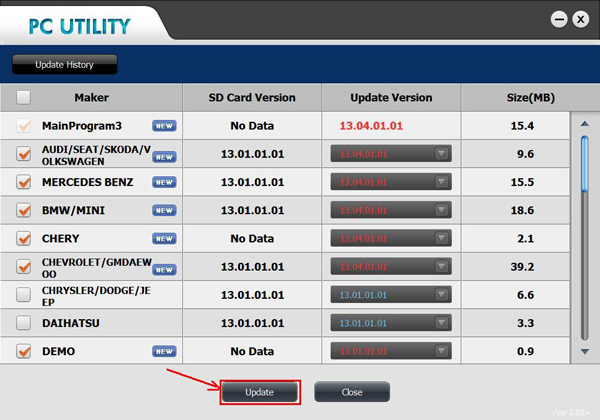The image size is (600, 420).
Task: Click the size value 18.6
Action: click(x=522, y=210)
